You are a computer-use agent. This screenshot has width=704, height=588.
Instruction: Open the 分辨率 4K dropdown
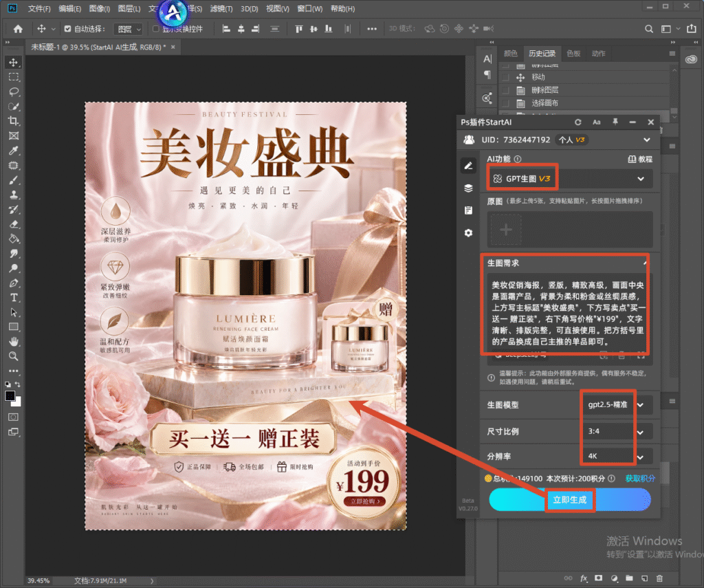tap(617, 456)
